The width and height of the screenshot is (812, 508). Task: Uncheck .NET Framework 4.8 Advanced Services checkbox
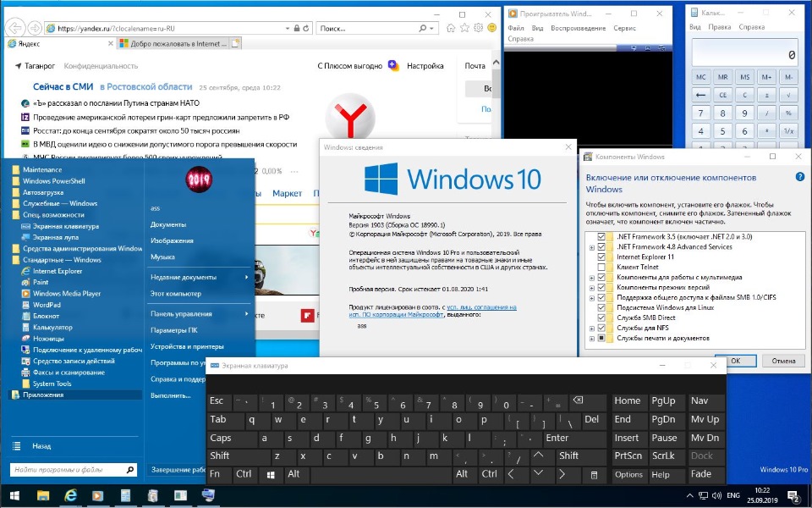tap(601, 246)
